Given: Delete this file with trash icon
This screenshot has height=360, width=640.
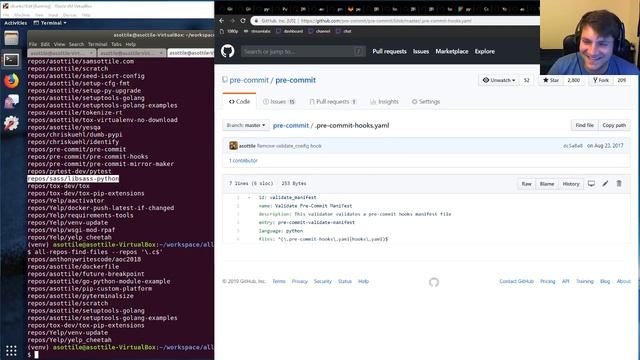Looking at the screenshot, I should point(619,184).
